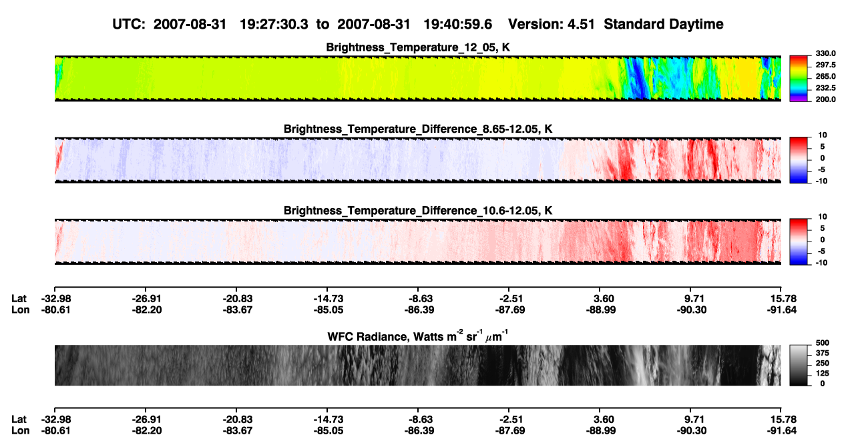Image resolution: width=868 pixels, height=445 pixels.
Task: Click longitude -91.64 under the 10.6-12.05 panel
Action: tap(781, 310)
